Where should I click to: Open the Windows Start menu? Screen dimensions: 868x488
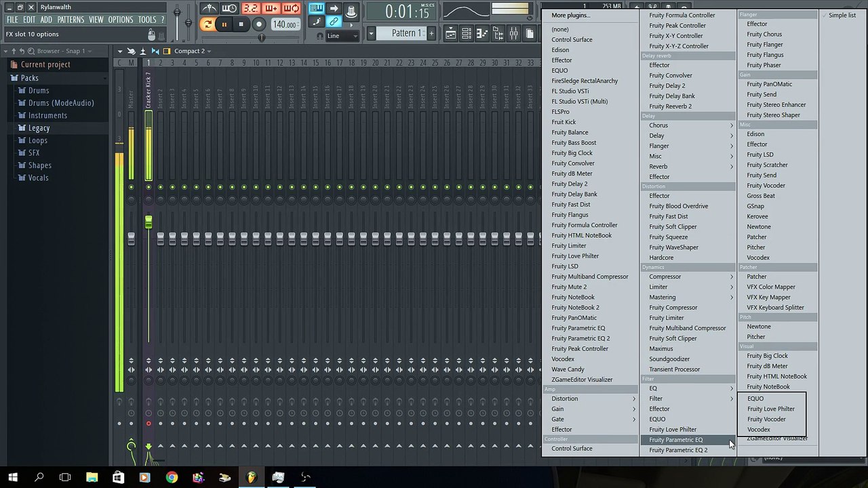click(x=13, y=477)
